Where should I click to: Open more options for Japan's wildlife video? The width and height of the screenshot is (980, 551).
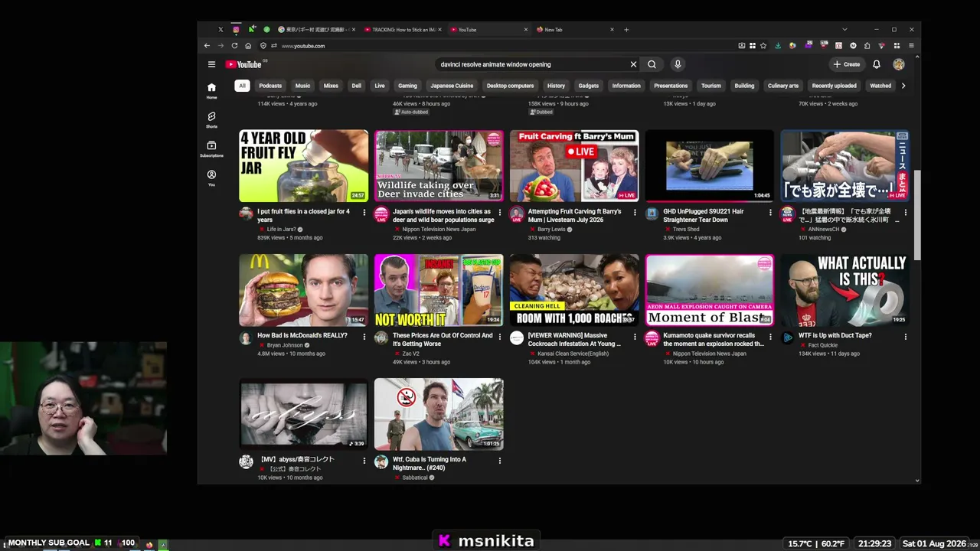pos(499,212)
